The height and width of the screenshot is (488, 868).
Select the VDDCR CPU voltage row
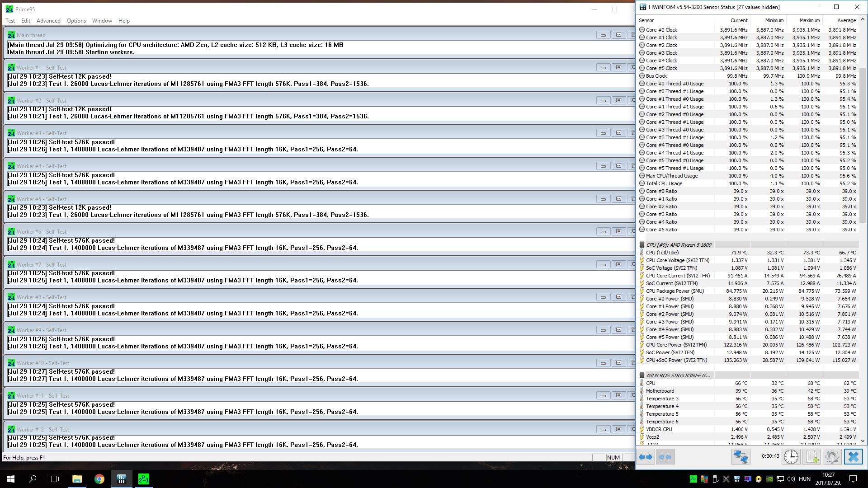tap(748, 429)
